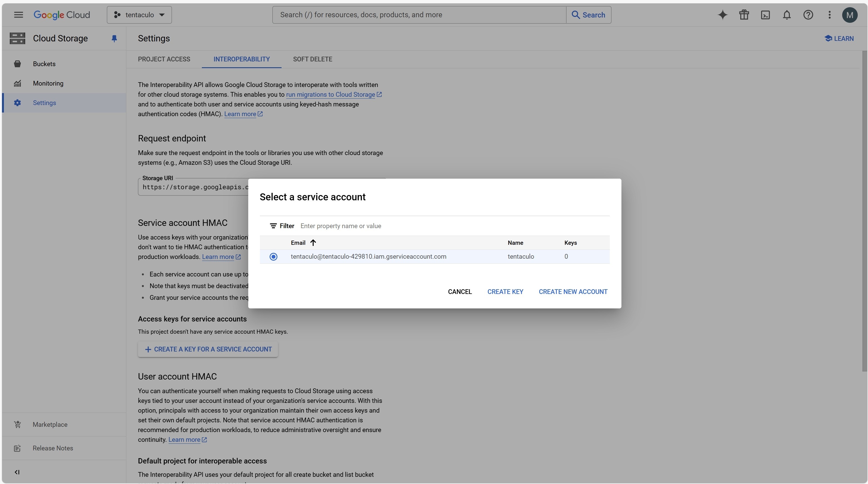This screenshot has height=484, width=868.
Task: Open Learn more link about HMAC
Action: click(x=243, y=114)
